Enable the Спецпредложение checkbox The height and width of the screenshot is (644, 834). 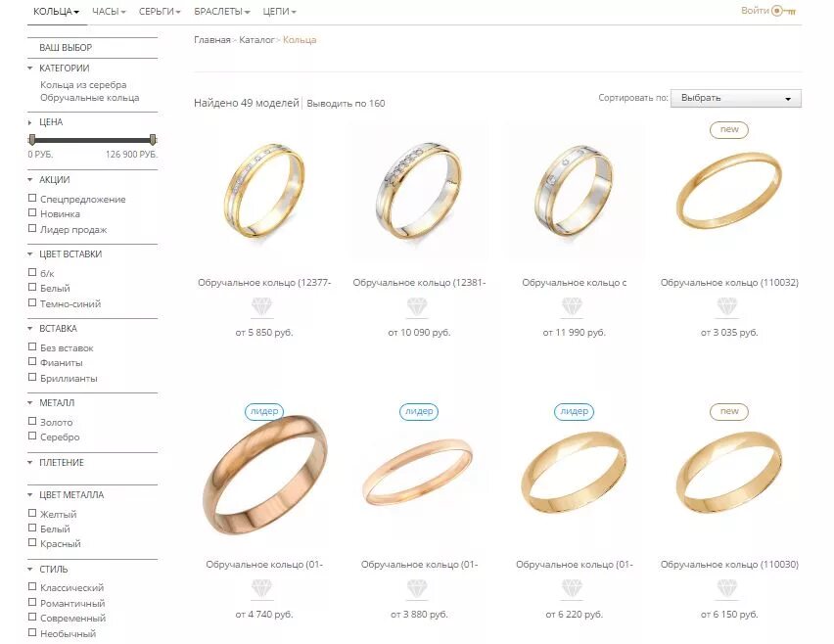pos(32,199)
